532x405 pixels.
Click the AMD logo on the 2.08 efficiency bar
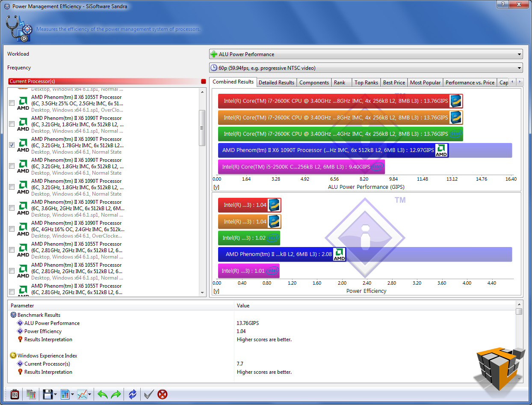[339, 254]
